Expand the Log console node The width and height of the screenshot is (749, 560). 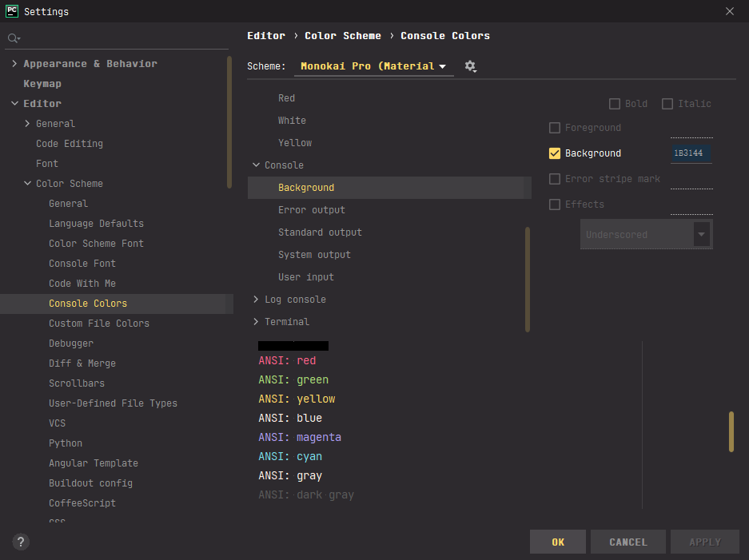pyautogui.click(x=256, y=300)
